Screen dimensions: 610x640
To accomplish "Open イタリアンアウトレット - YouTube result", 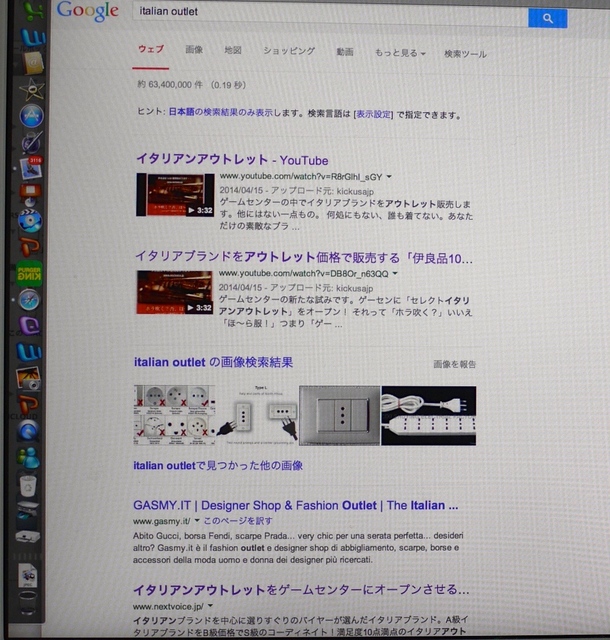I will [x=232, y=159].
